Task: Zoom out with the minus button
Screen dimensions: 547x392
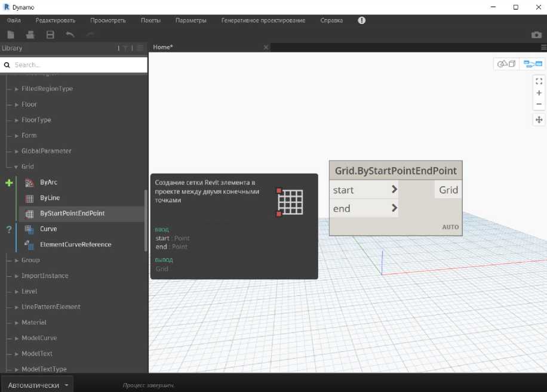Action: (x=539, y=104)
